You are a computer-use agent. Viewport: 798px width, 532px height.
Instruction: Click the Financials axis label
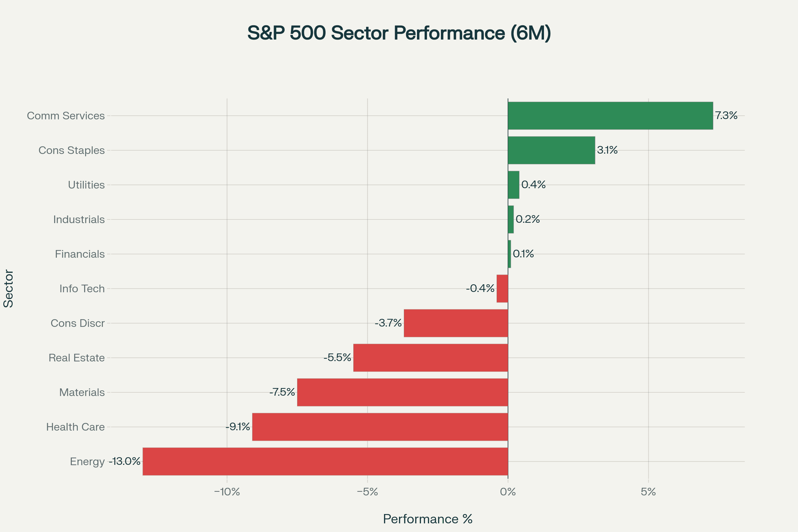point(80,254)
